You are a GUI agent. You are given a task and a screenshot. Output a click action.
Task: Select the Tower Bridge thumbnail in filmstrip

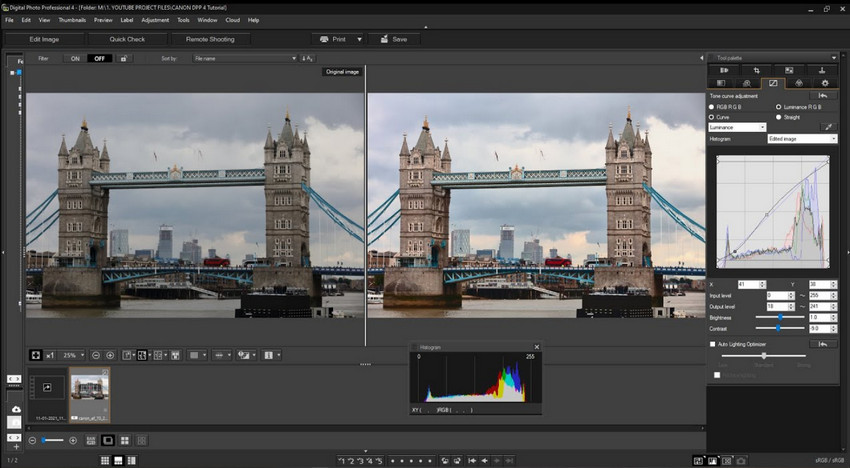tap(90, 395)
